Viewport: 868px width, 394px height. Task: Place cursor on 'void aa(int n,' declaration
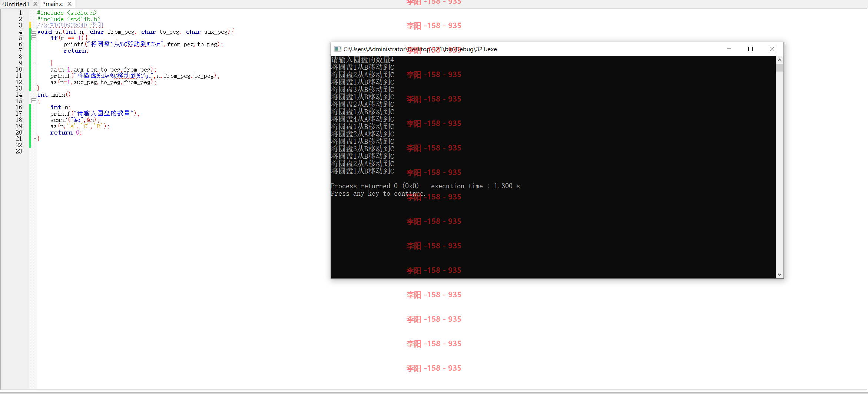point(61,32)
